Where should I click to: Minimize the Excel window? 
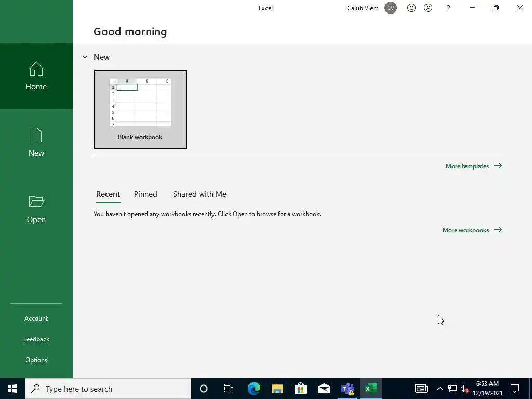[x=472, y=8]
